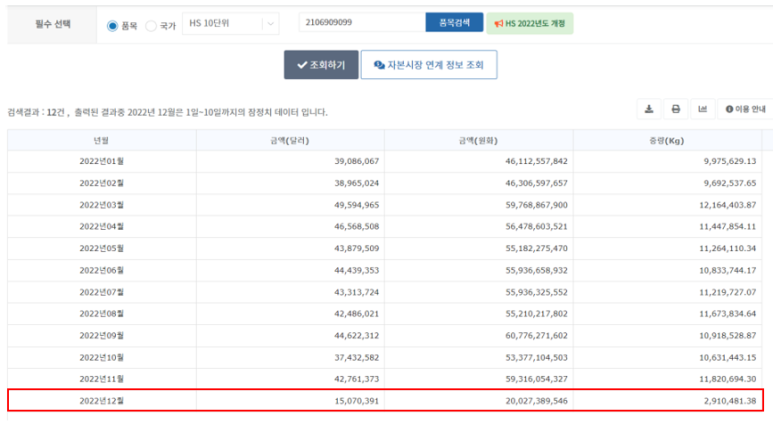This screenshot has width=773, height=424.
Task: Select the 2022년11월 row cell
Action: [x=102, y=379]
